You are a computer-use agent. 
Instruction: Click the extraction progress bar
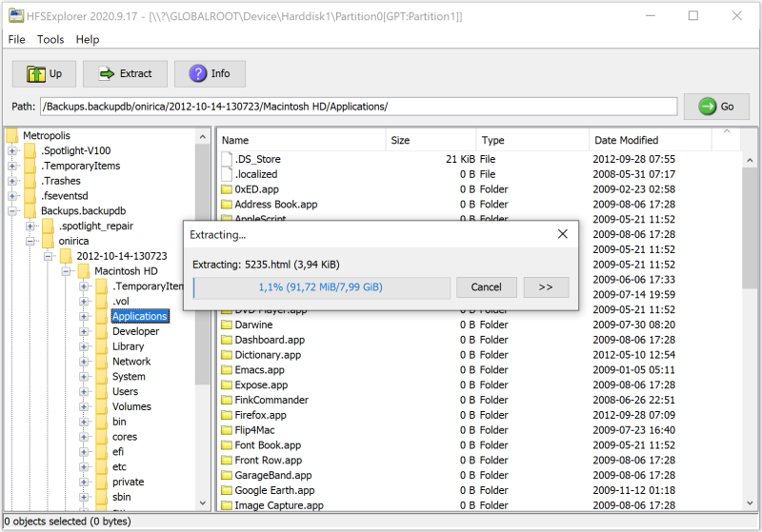321,287
